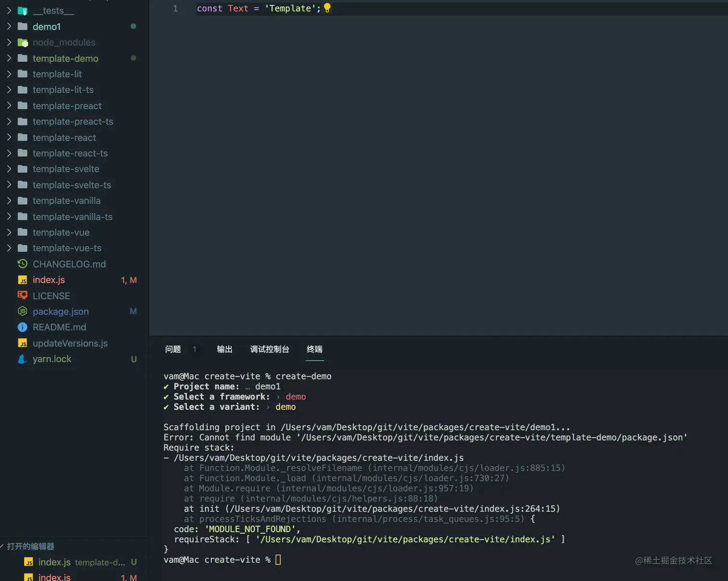The height and width of the screenshot is (581, 728).
Task: Expand the demo1 folder chevron
Action: tap(9, 26)
